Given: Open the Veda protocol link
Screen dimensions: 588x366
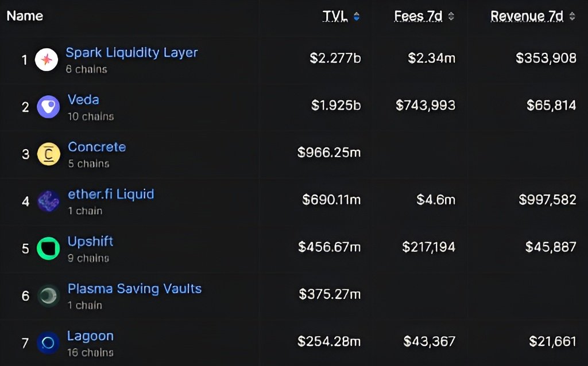Looking at the screenshot, I should (83, 100).
